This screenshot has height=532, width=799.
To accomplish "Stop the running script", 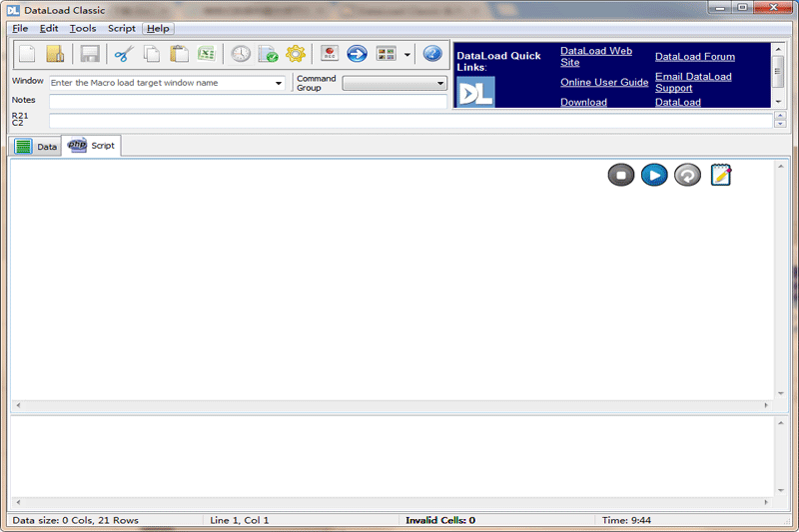I will coord(621,175).
